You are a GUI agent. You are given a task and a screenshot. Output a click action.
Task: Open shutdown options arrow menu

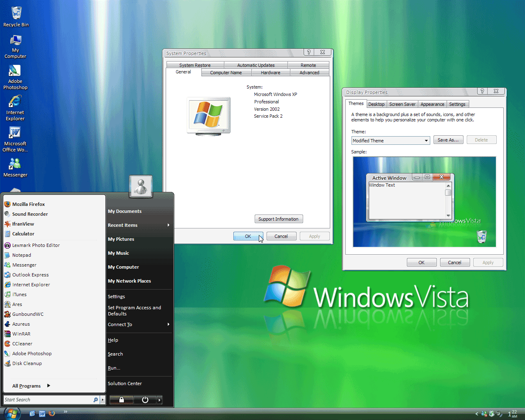(x=160, y=399)
